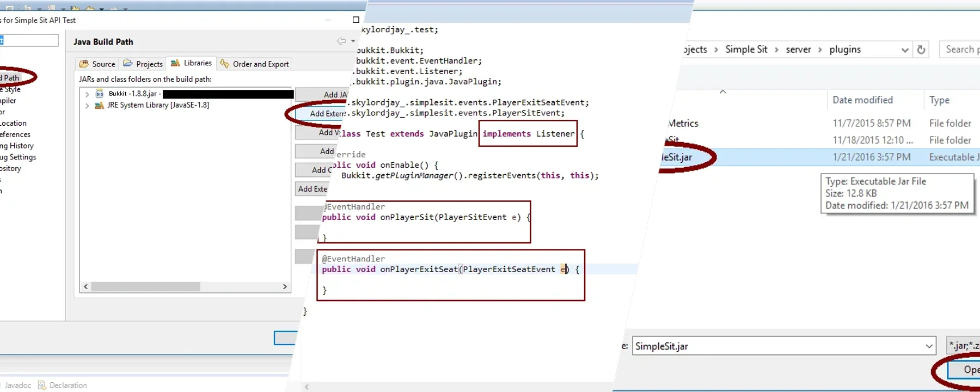Click the Bukkit jar file icon
Image resolution: width=980 pixels, height=392 pixels.
100,94
